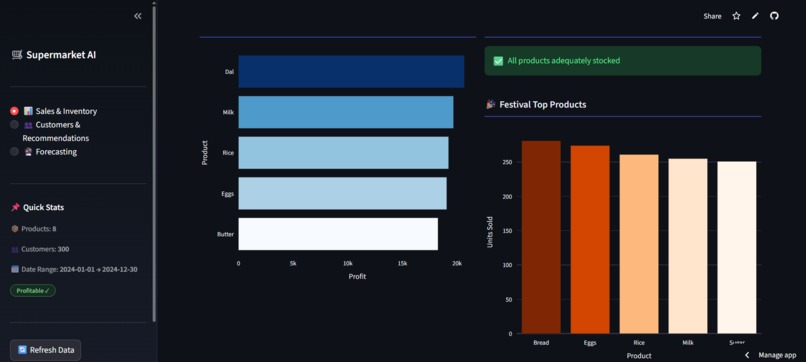This screenshot has height=362, width=806.
Task: Click the Dal profit bar
Action: coord(351,71)
